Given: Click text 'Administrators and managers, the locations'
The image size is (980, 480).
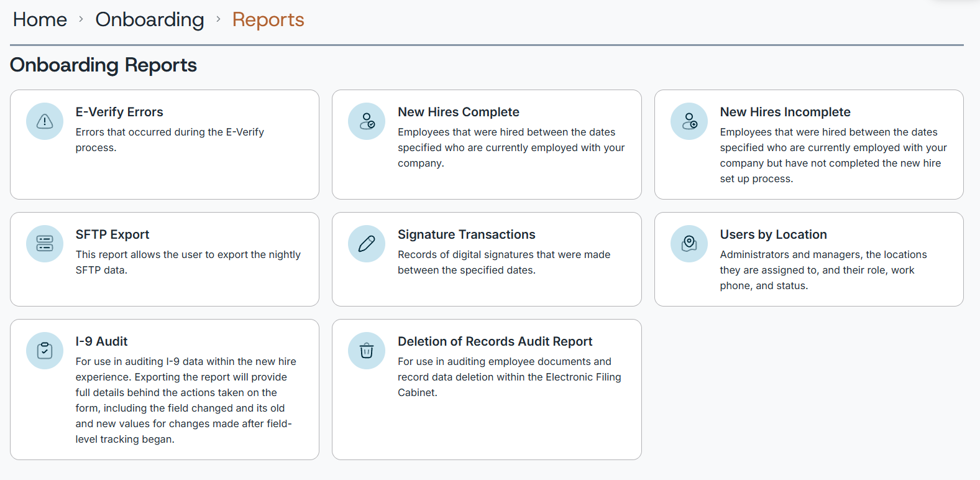Looking at the screenshot, I should (x=823, y=254).
